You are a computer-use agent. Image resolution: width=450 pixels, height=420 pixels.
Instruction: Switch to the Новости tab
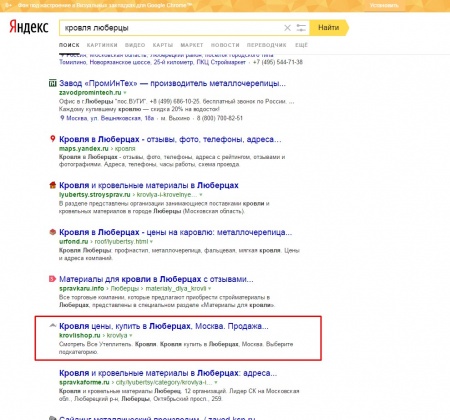(225, 45)
